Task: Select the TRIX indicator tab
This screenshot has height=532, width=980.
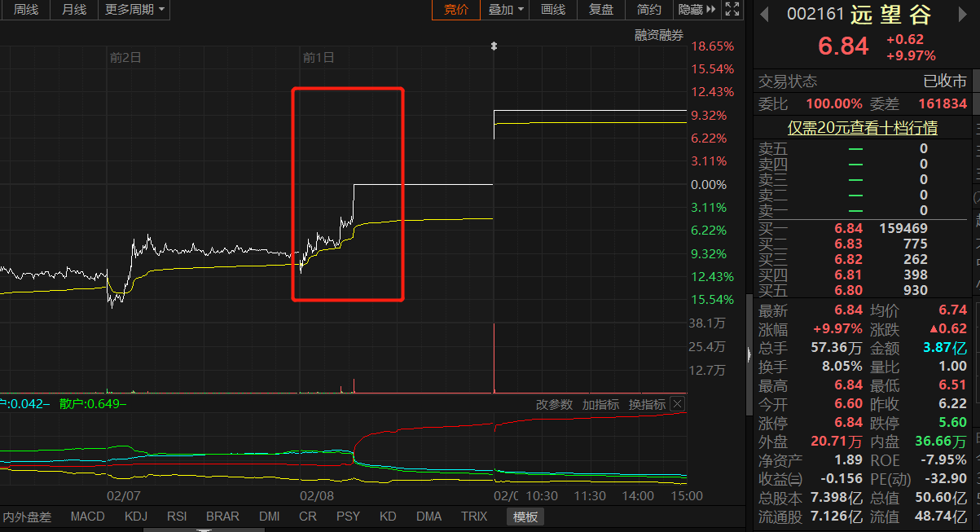Action: coord(474,517)
